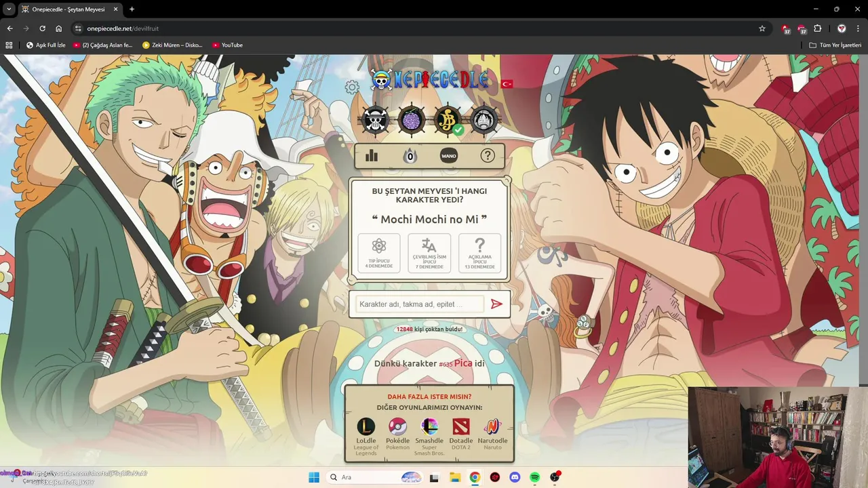Open the first red extension with 37 badge
Image resolution: width=868 pixels, height=488 pixels.
785,28
